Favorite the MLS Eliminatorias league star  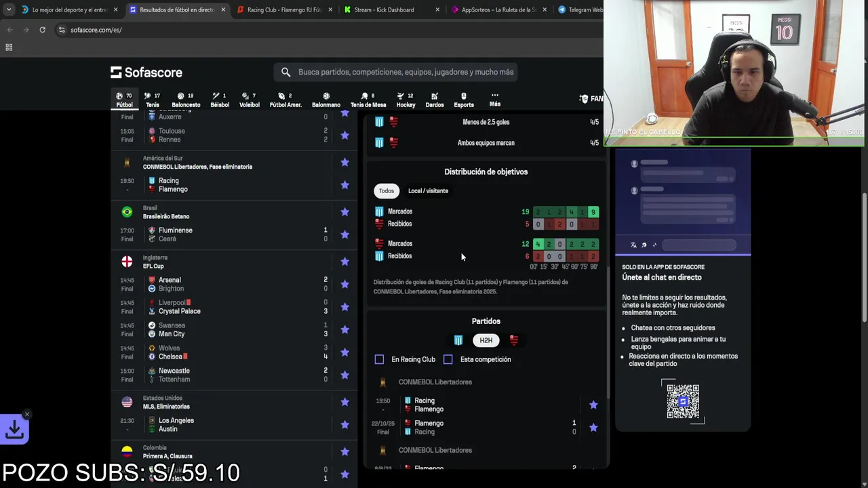click(x=344, y=402)
